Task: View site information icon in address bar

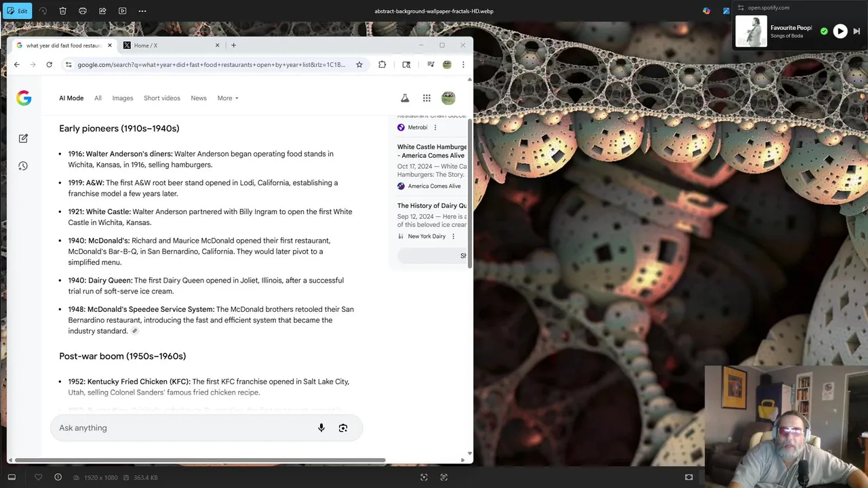Action: (x=68, y=64)
